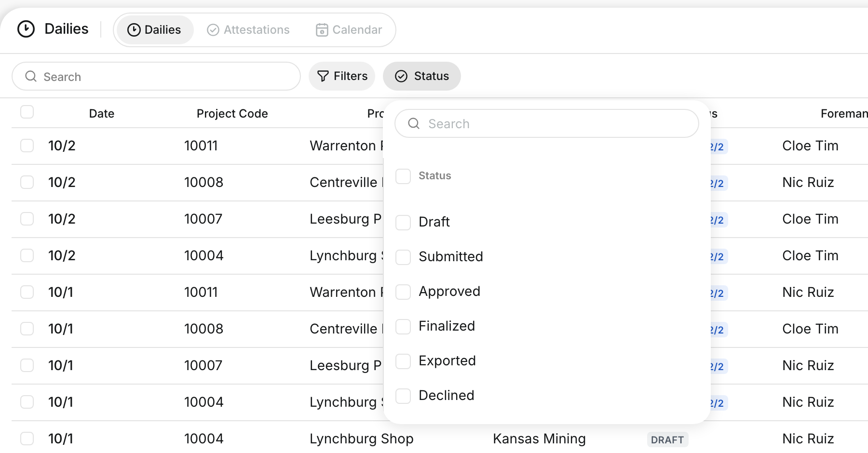The image size is (868, 453).
Task: Click the DRAFT badge in last row
Action: [x=667, y=440]
